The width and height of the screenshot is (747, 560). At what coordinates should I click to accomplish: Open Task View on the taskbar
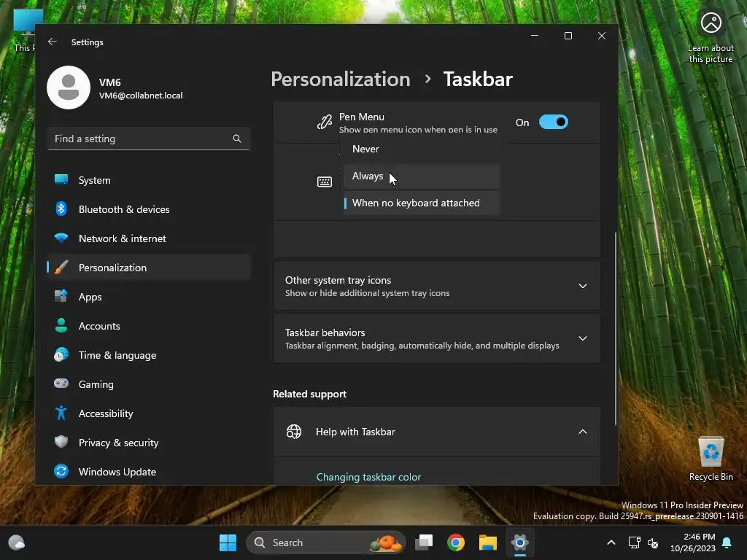click(x=424, y=542)
